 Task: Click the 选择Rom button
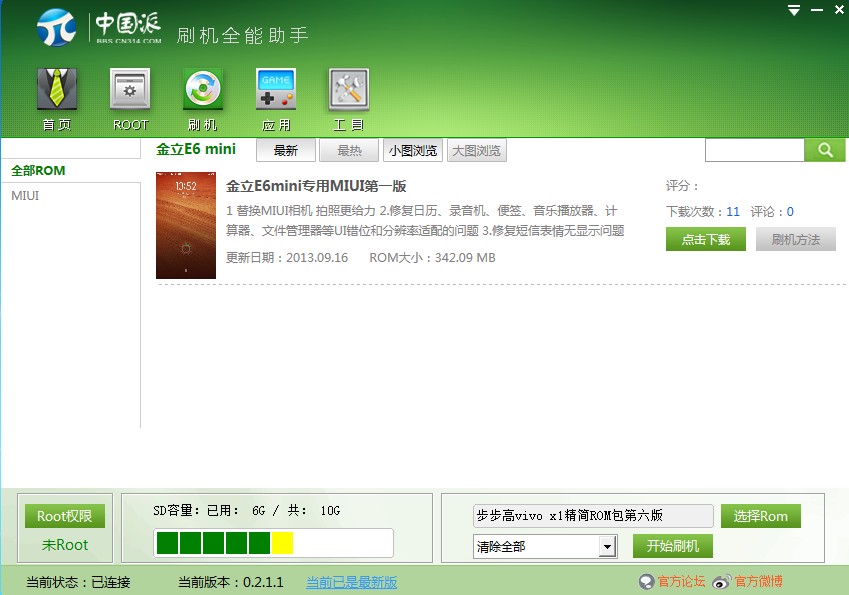tap(761, 516)
